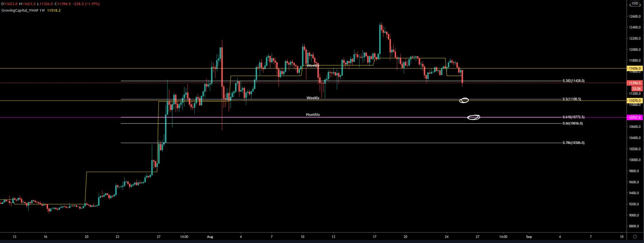Click the USD currency selector
Image resolution: width=644 pixels, height=243 pixels.
(x=635, y=3)
